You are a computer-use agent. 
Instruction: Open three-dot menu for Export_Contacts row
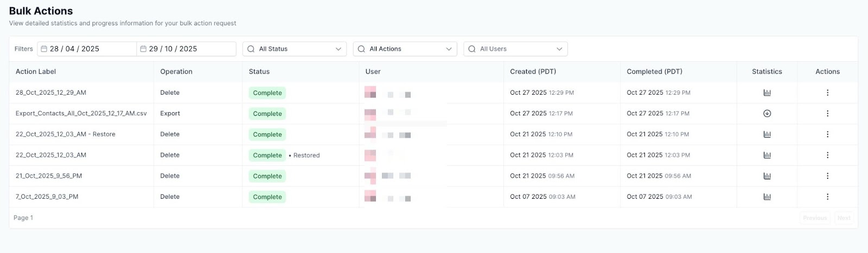pyautogui.click(x=827, y=113)
